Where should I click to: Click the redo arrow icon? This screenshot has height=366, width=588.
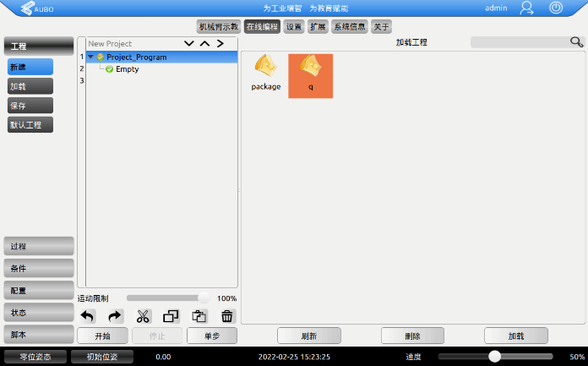pos(115,316)
